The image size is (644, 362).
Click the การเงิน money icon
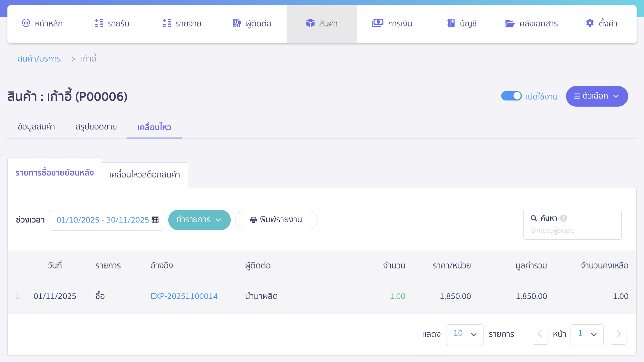[377, 23]
